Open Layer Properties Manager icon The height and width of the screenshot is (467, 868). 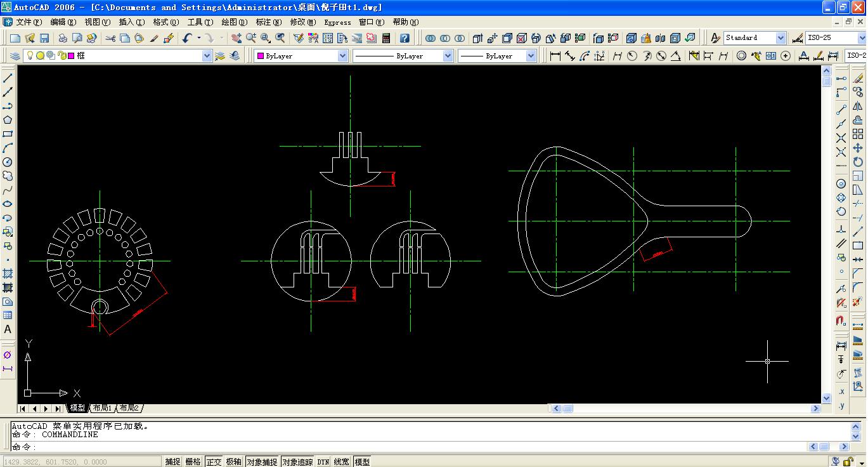point(15,56)
